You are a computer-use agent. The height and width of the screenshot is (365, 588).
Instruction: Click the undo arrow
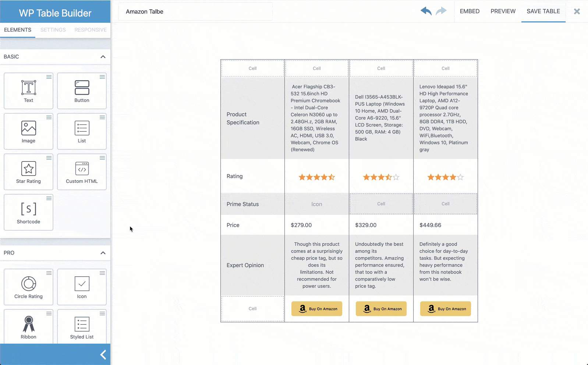coord(426,11)
